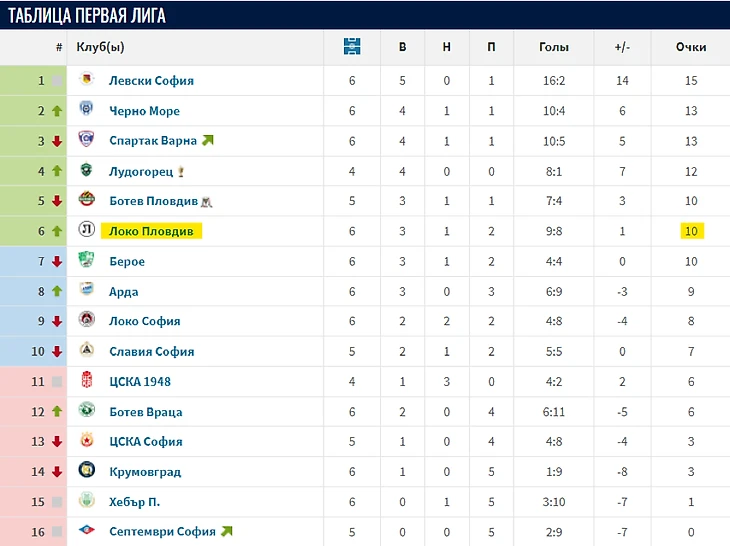Viewport: 730px width, 546px height.
Task: Click the cup icon next to Ботев Пловдив
Action: (206, 202)
